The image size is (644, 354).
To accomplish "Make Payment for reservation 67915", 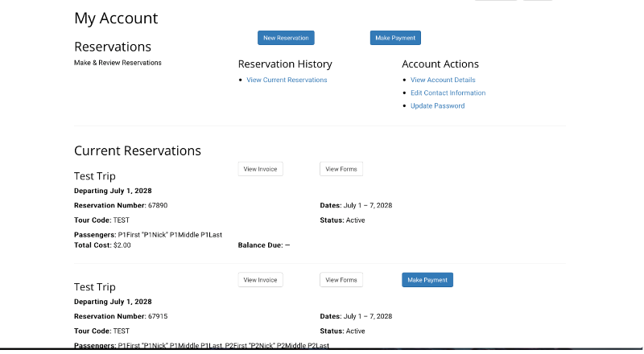I will (x=427, y=280).
